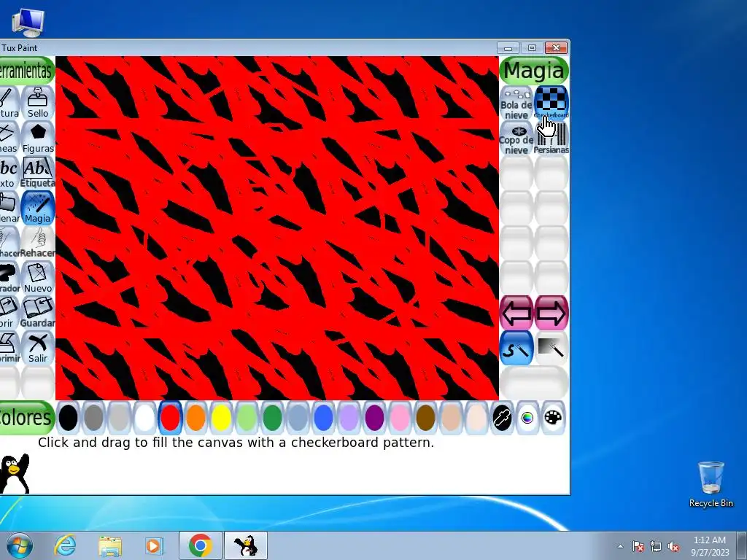Open File Explorer from taskbar
Screen dimensions: 747x560
tap(109, 545)
